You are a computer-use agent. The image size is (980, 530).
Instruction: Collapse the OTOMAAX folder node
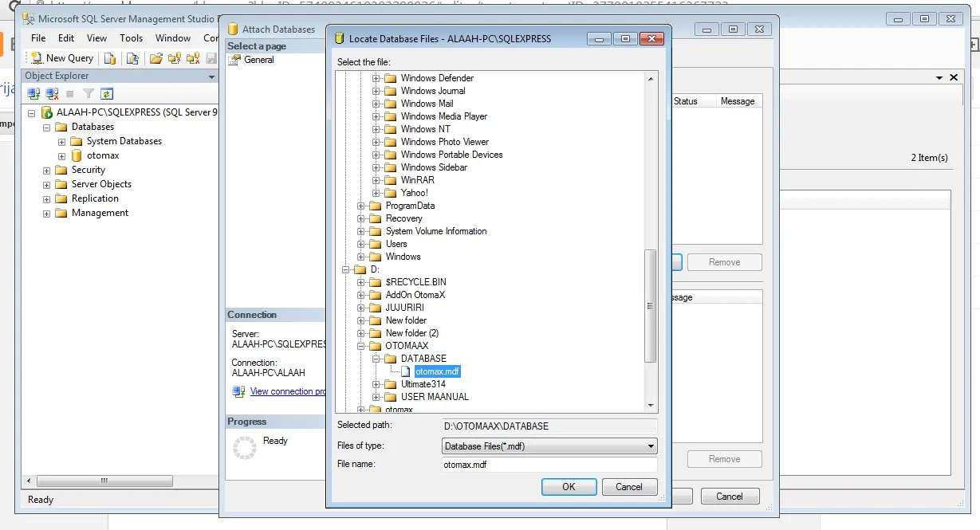point(361,346)
